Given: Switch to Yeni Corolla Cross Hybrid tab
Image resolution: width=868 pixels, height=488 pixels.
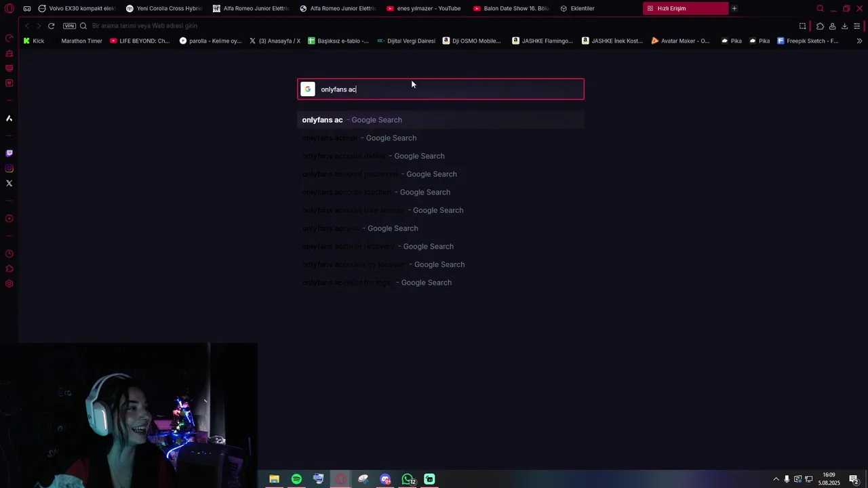Looking at the screenshot, I should [165, 8].
